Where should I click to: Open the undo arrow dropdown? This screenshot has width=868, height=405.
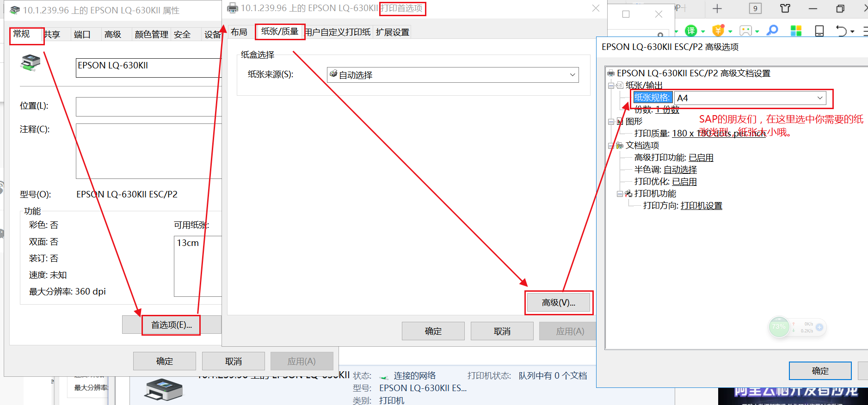point(852,32)
